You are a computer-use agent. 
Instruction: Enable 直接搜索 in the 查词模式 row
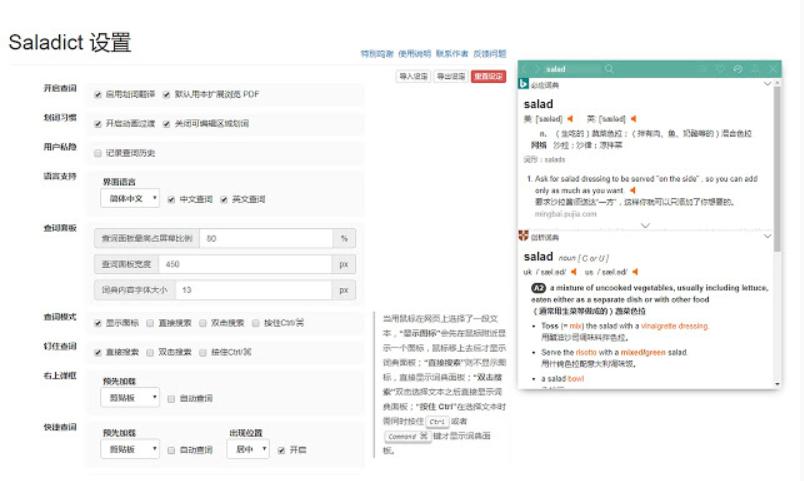150,323
